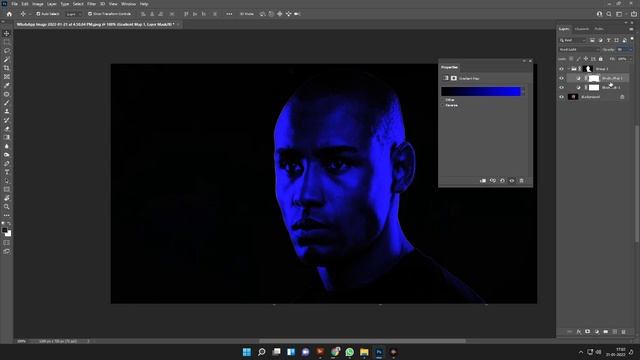Open search icon in top right

click(x=609, y=14)
